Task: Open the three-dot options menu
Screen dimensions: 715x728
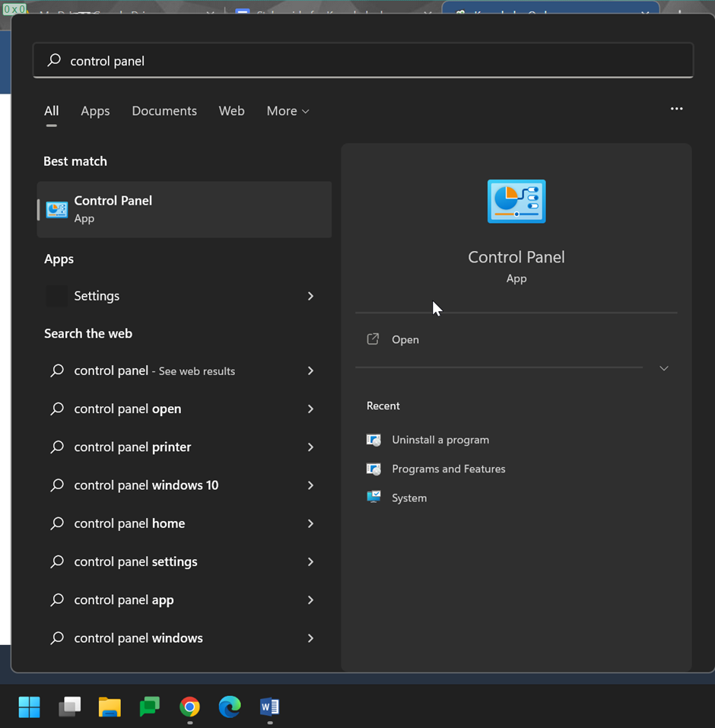Action: click(676, 109)
